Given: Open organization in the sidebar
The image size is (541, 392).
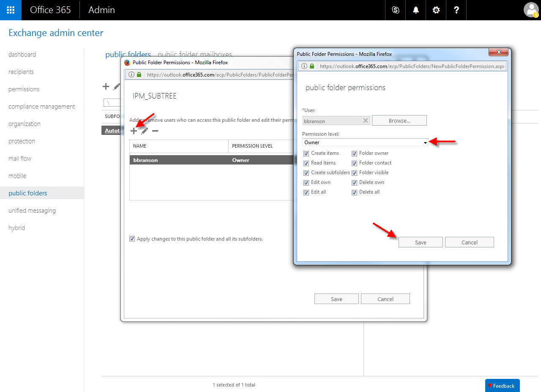Looking at the screenshot, I should [25, 124].
